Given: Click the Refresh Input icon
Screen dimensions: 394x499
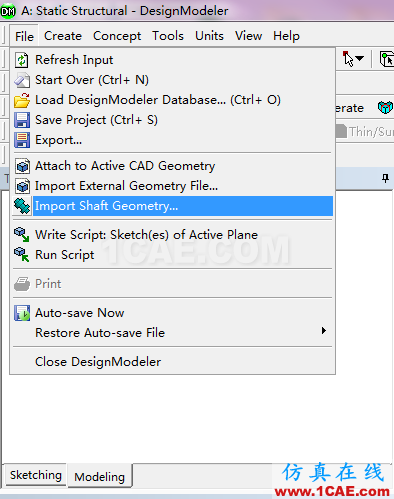Looking at the screenshot, I should tap(22, 60).
